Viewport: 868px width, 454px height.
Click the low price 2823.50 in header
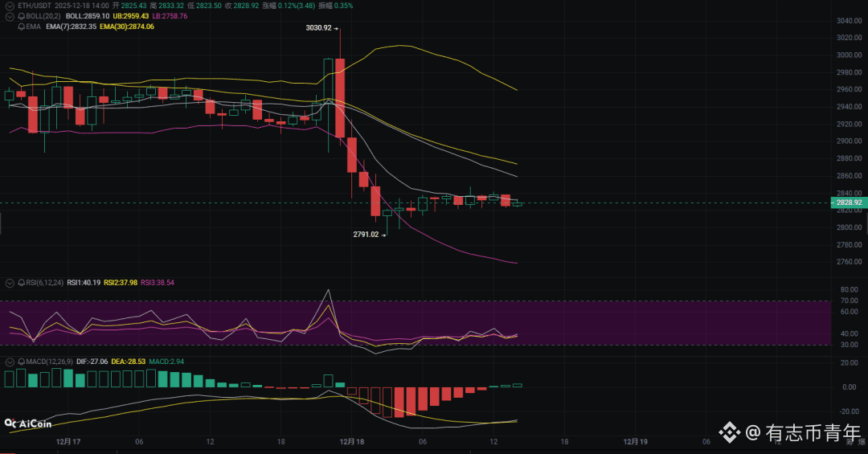(209, 6)
